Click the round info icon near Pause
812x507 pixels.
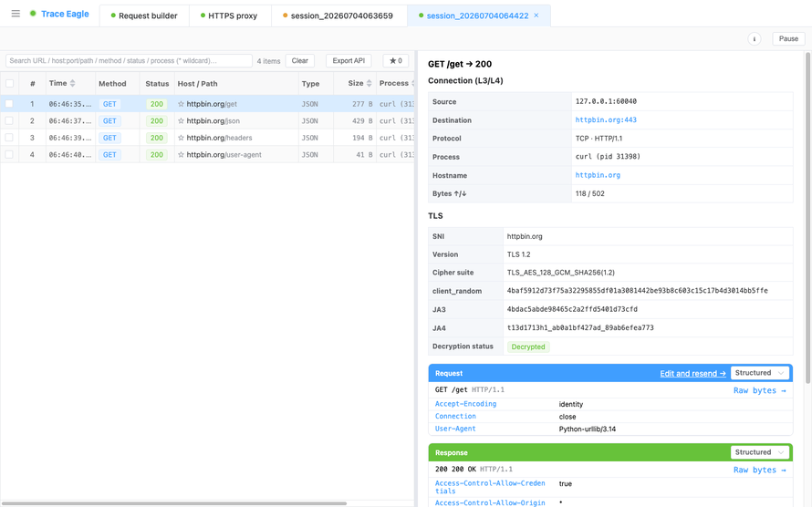click(754, 39)
